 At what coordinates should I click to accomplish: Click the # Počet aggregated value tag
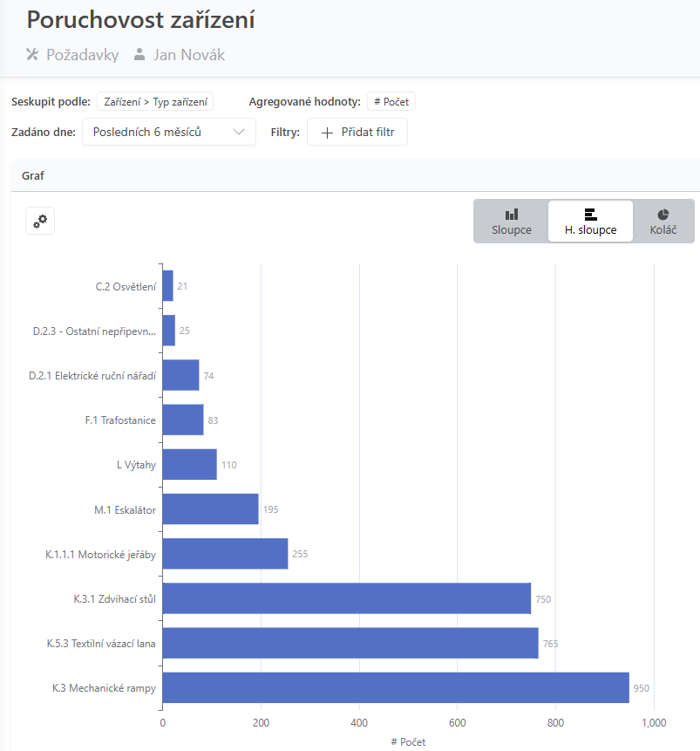[391, 101]
